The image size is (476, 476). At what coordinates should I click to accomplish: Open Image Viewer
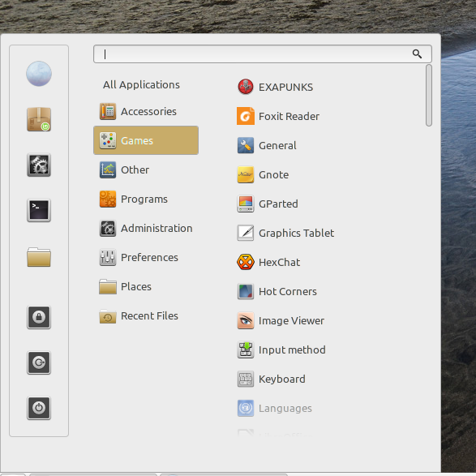pos(281,320)
